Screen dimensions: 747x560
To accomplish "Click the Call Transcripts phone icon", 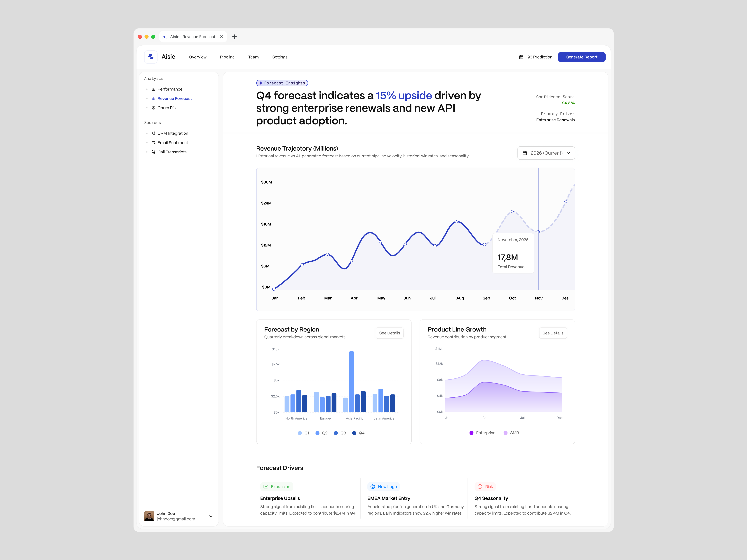I will 154,152.
